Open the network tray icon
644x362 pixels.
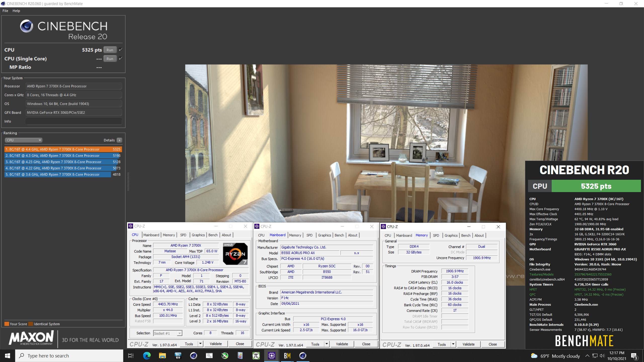[x=595, y=356]
